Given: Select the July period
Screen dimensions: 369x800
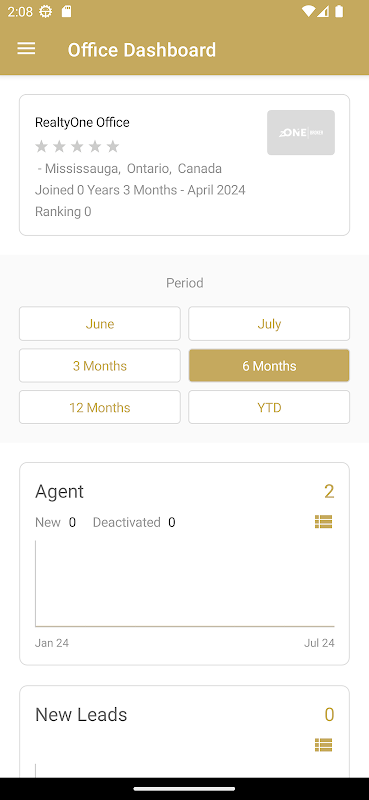Looking at the screenshot, I should point(269,323).
